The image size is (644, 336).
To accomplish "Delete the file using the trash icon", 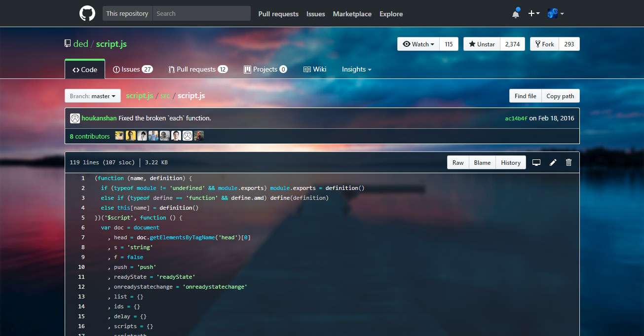I will [568, 162].
